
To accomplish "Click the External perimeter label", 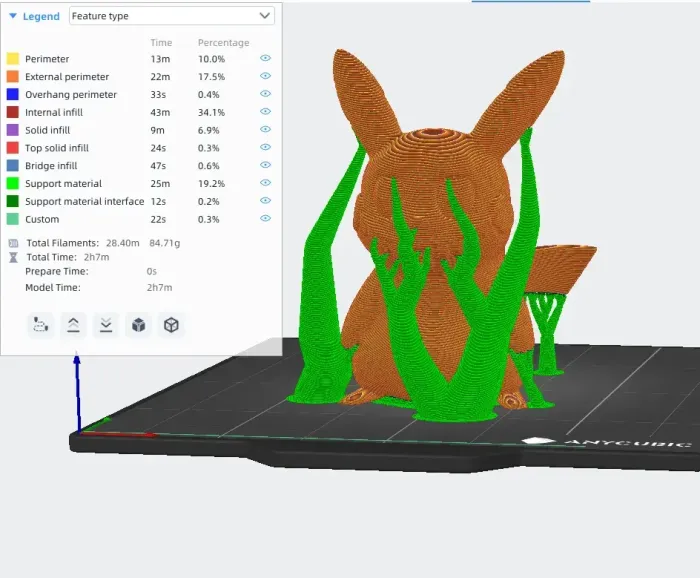I will click(x=67, y=77).
